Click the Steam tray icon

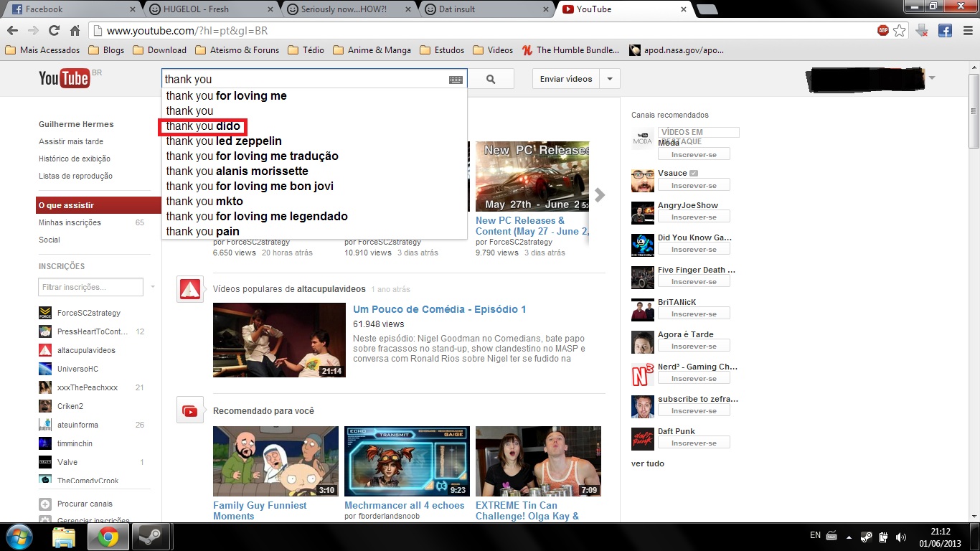coord(867,537)
